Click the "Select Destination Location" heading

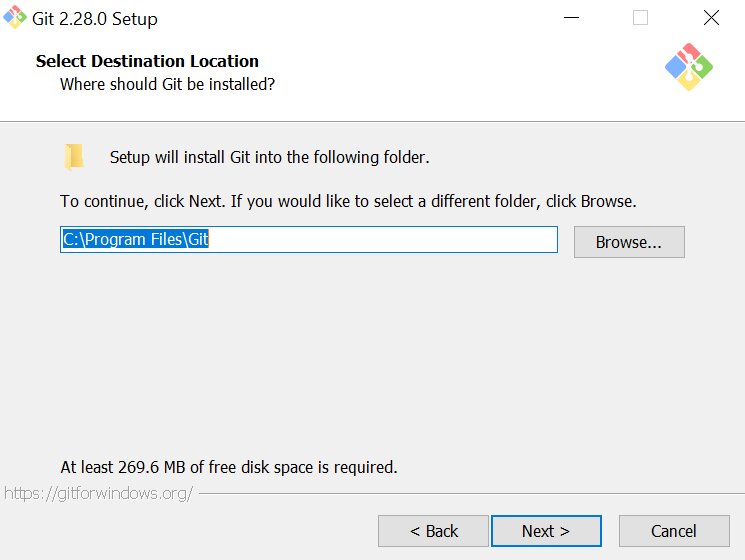(x=147, y=61)
